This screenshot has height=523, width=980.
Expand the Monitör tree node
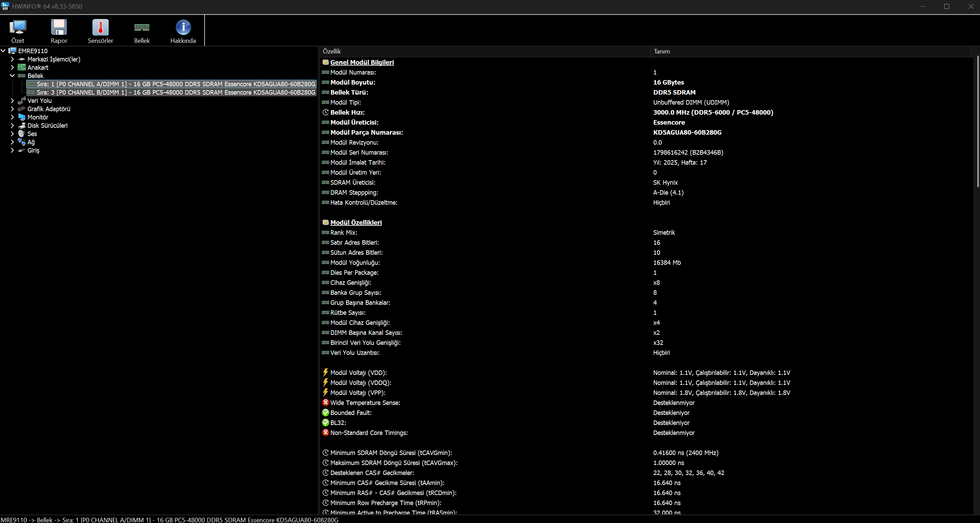(x=12, y=118)
